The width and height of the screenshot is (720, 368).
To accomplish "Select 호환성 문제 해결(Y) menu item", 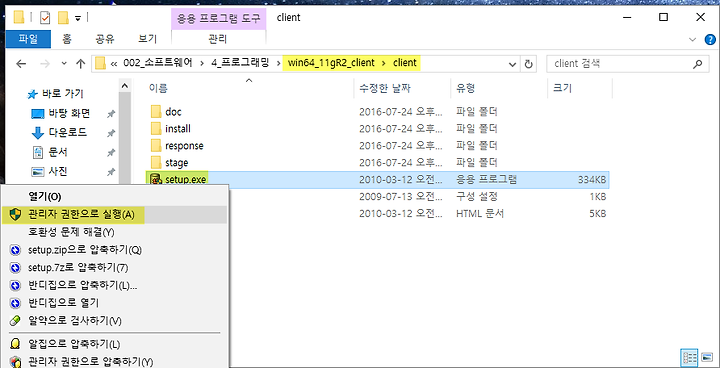I will 114,232.
